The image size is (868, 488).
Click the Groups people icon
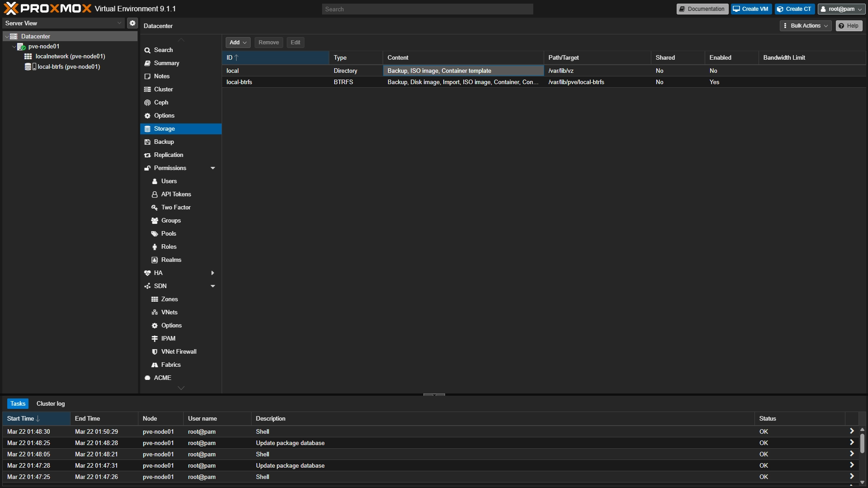(155, 221)
